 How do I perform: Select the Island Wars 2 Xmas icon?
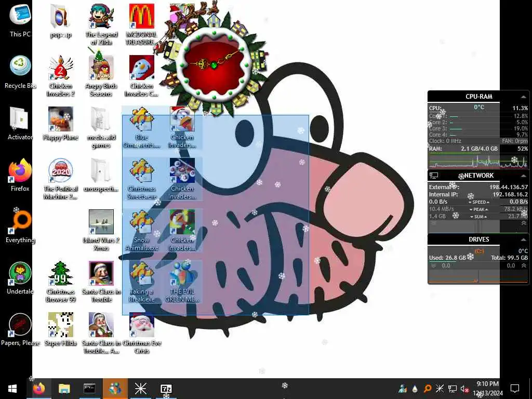click(101, 231)
